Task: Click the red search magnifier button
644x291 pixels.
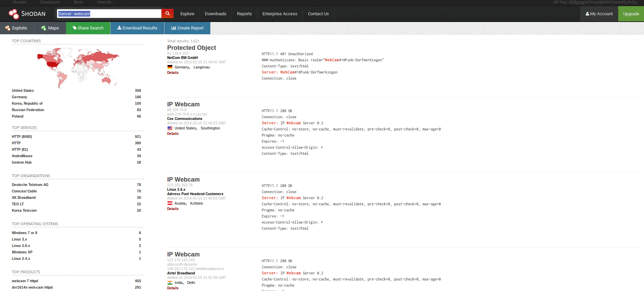Action: 168,14
